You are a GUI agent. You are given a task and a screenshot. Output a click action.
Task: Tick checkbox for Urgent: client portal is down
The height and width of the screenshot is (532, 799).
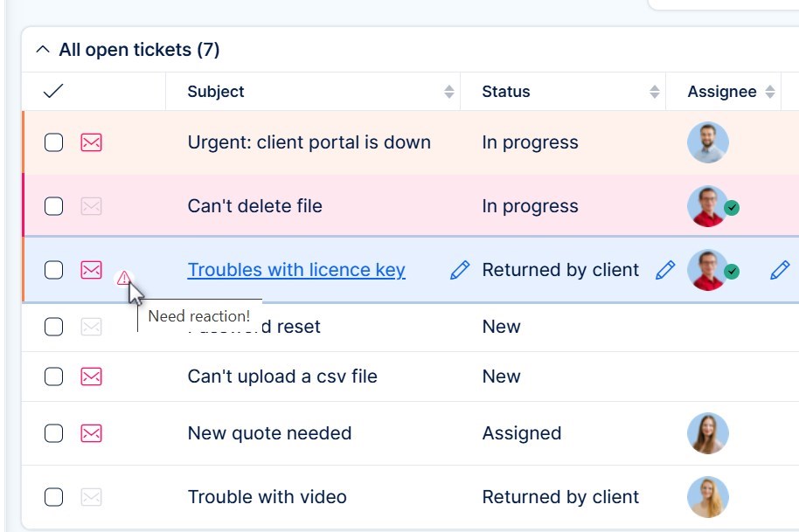[53, 142]
